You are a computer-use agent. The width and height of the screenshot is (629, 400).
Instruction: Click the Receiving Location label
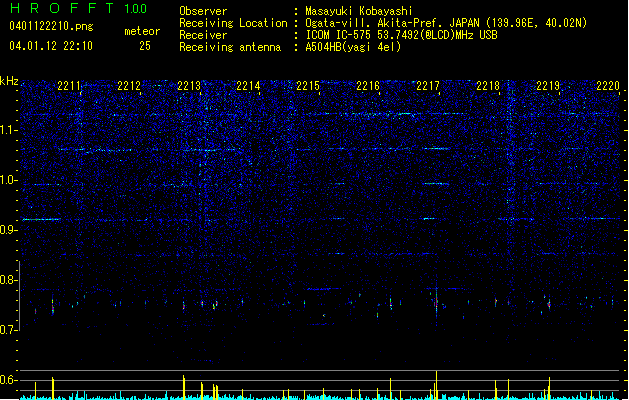click(233, 23)
